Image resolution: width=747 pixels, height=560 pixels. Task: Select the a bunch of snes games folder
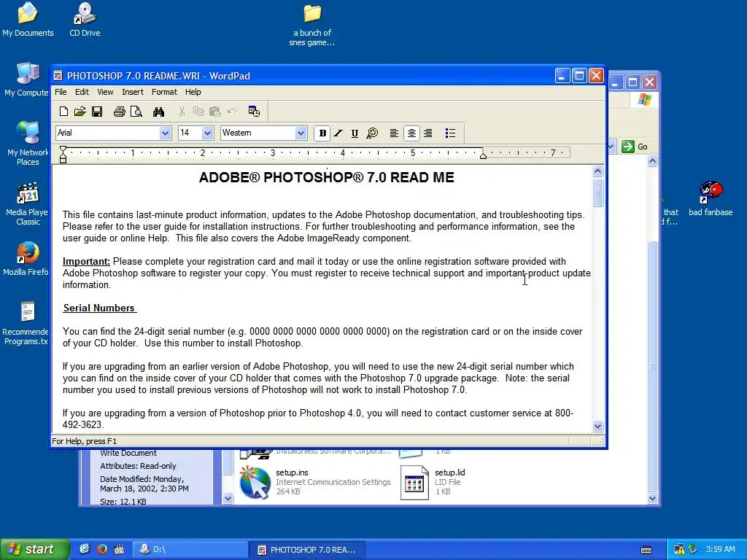click(312, 26)
